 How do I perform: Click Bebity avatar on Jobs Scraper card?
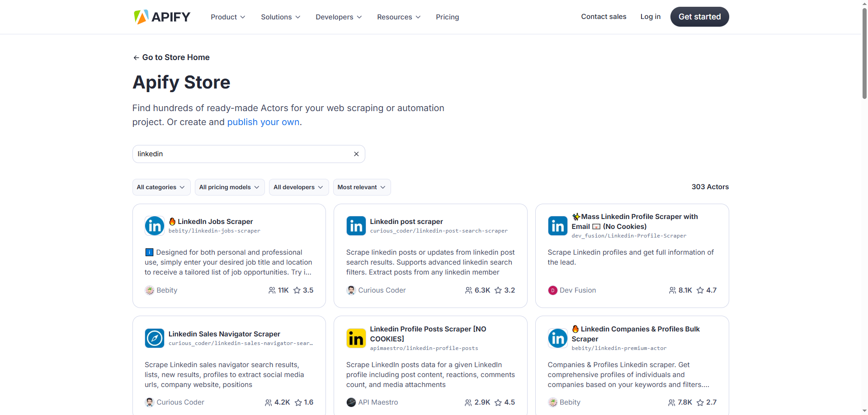(150, 290)
